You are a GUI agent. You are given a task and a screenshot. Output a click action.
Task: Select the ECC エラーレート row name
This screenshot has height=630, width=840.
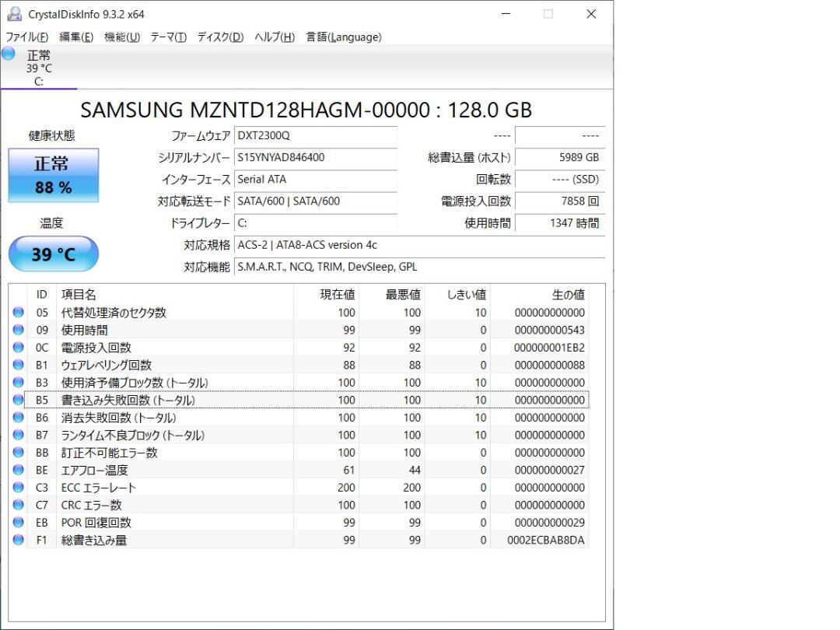99,488
